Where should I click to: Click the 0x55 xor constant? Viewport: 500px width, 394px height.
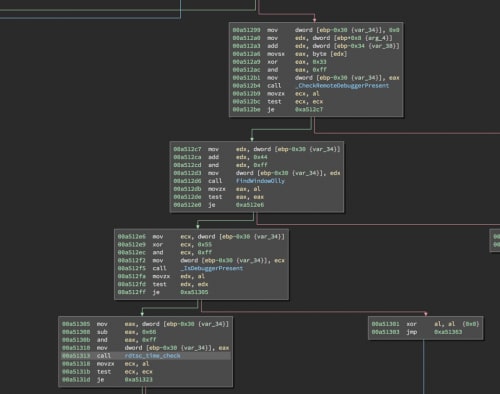pyautogui.click(x=205, y=244)
